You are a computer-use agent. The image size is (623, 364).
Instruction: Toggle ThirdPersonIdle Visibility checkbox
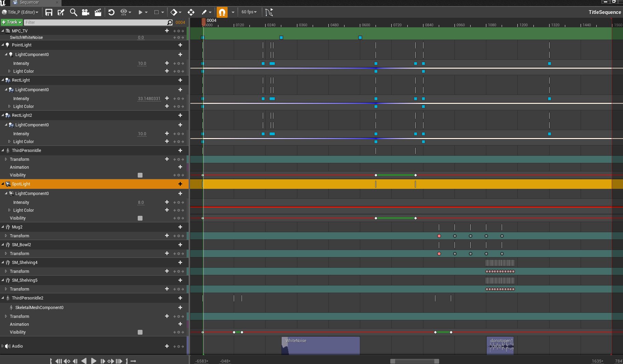[x=140, y=175]
